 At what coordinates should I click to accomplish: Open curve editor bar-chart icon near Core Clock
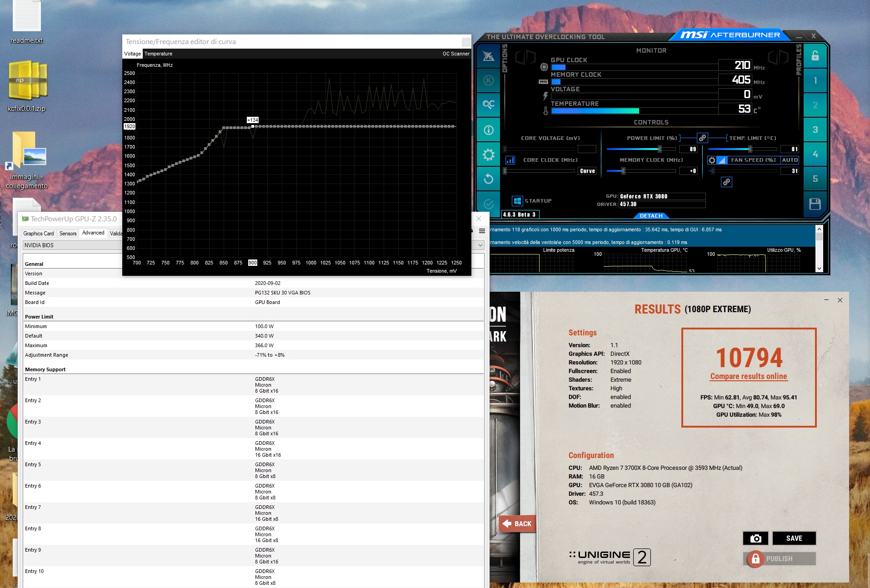coord(510,160)
